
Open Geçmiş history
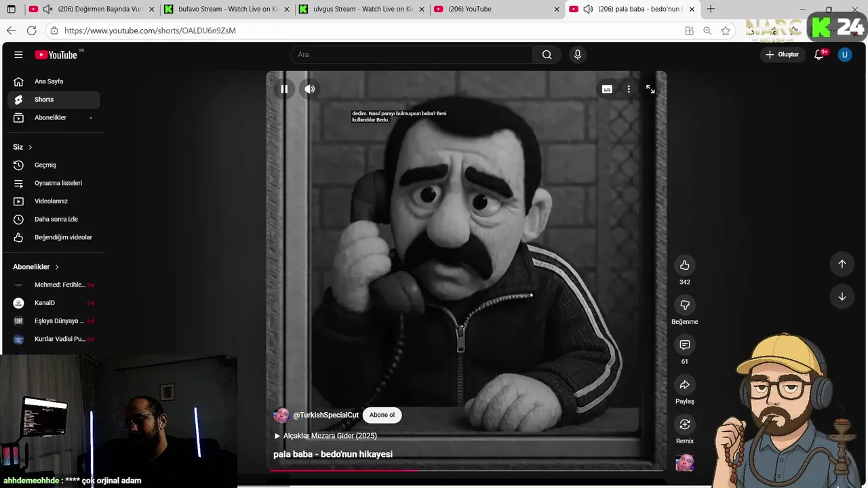coord(54,165)
